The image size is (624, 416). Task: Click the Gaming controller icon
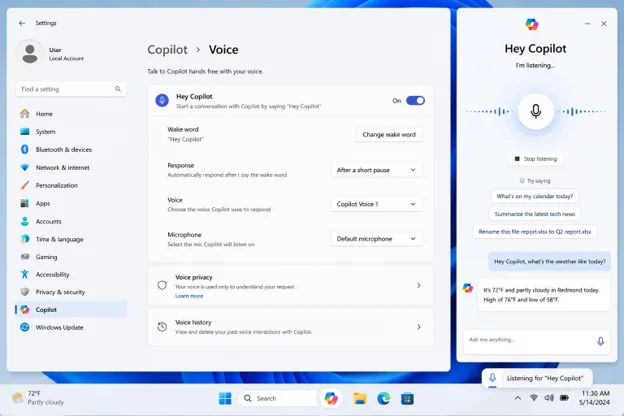25,257
